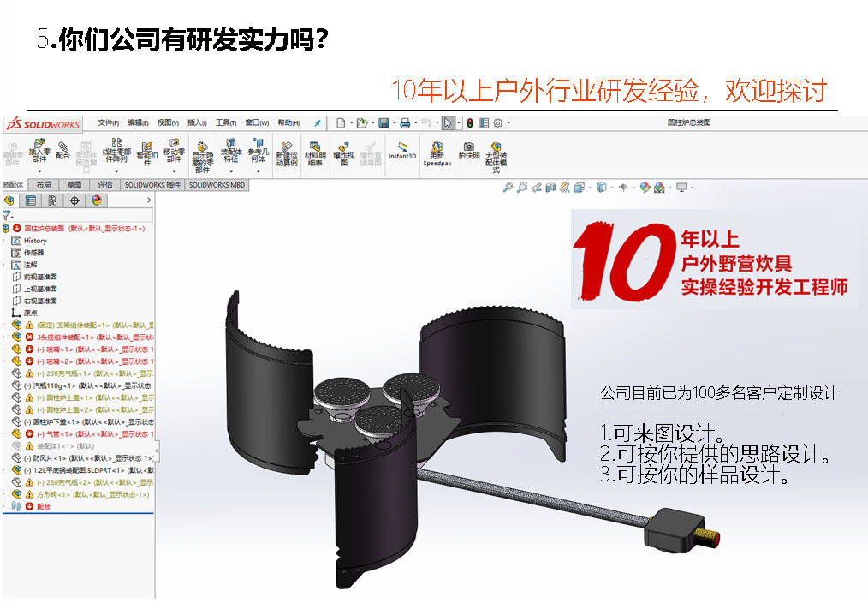The width and height of the screenshot is (868, 603).
Task: Open Assembly Features (装配体特征) tool
Action: (231, 151)
